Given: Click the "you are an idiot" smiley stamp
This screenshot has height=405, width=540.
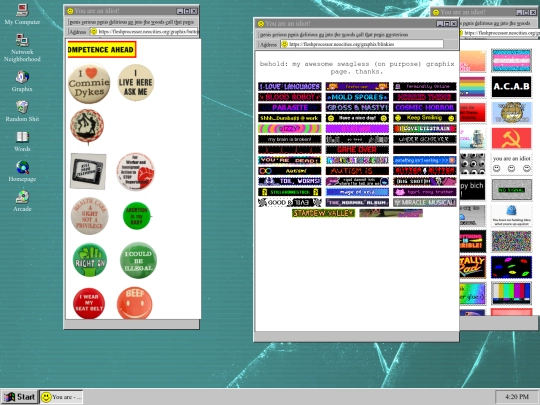Looking at the screenshot, I should [511, 164].
